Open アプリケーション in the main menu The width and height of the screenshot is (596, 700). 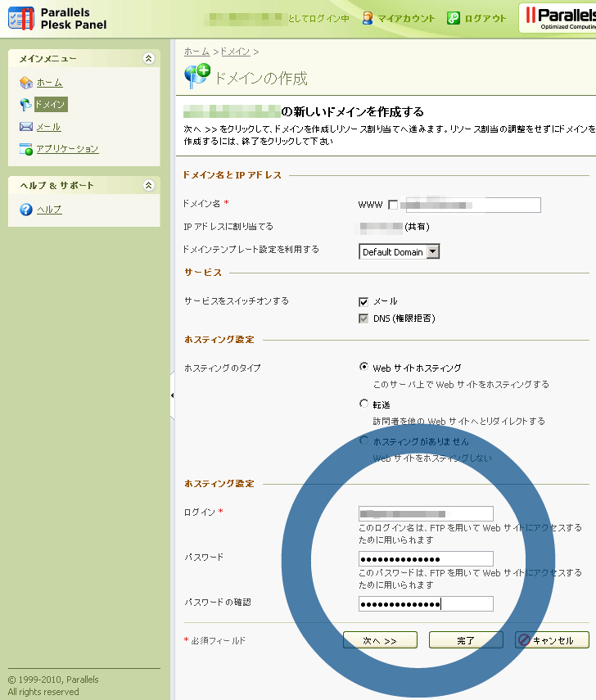(x=67, y=149)
